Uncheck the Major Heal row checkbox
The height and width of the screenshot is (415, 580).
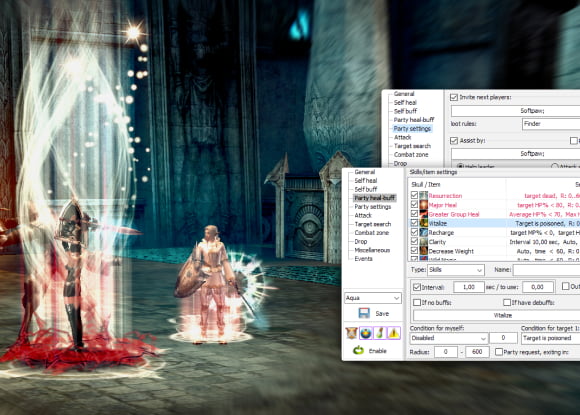pyautogui.click(x=414, y=204)
